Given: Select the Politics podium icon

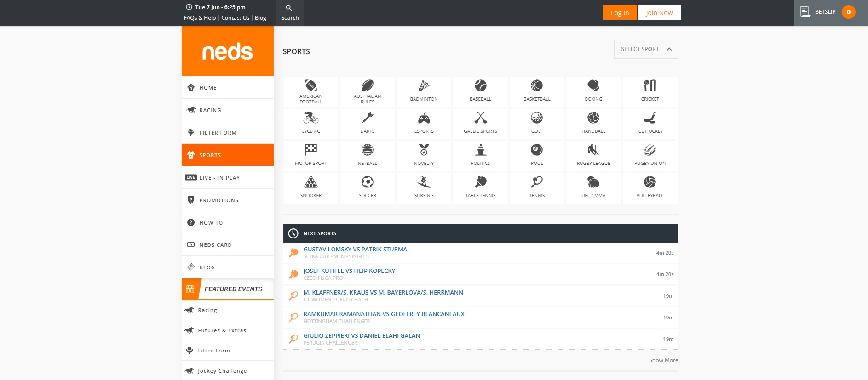Looking at the screenshot, I should coord(481,150).
